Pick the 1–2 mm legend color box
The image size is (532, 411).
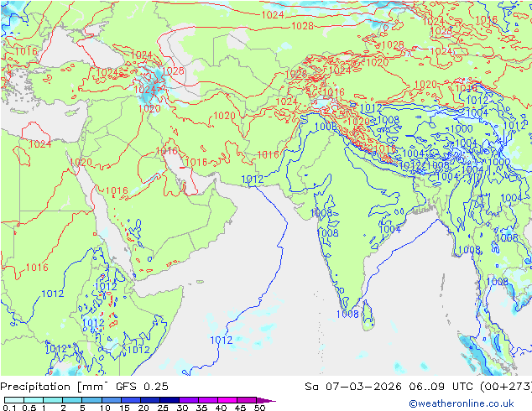(53, 400)
